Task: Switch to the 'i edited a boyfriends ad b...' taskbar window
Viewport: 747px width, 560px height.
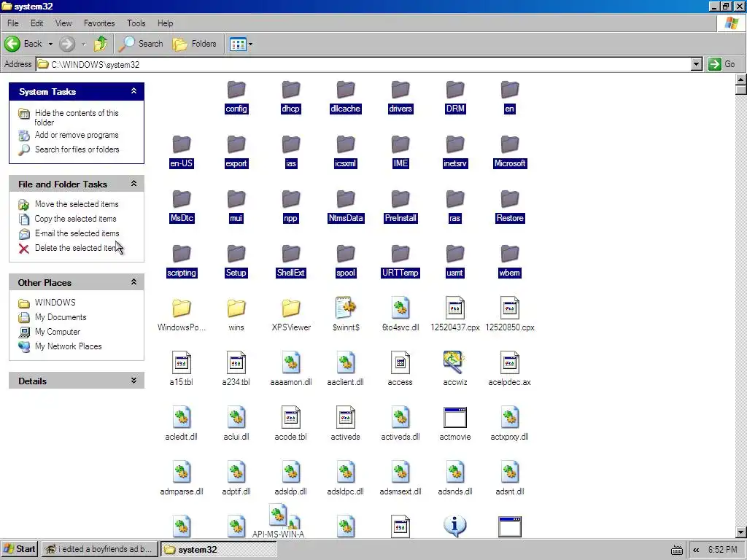Action: 99,549
